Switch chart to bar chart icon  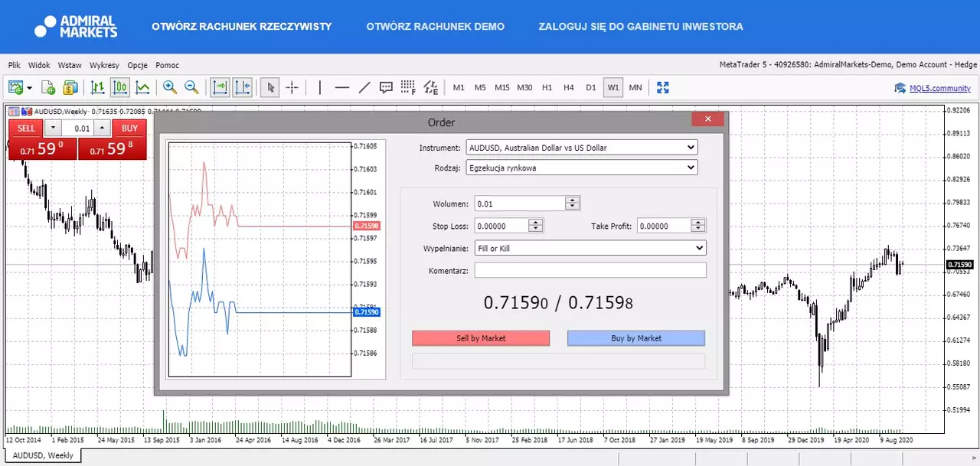(x=97, y=87)
